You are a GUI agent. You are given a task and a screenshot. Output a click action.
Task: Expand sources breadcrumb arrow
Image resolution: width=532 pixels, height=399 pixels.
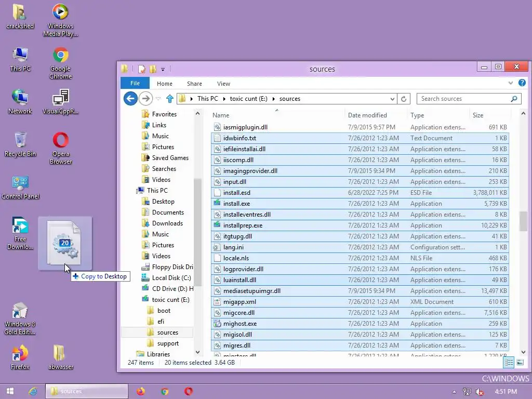pos(273,99)
